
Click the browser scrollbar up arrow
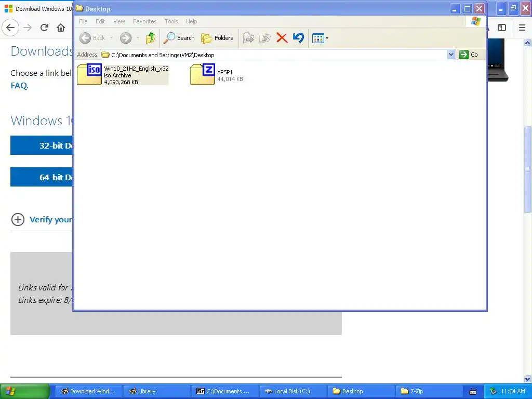(x=527, y=43)
